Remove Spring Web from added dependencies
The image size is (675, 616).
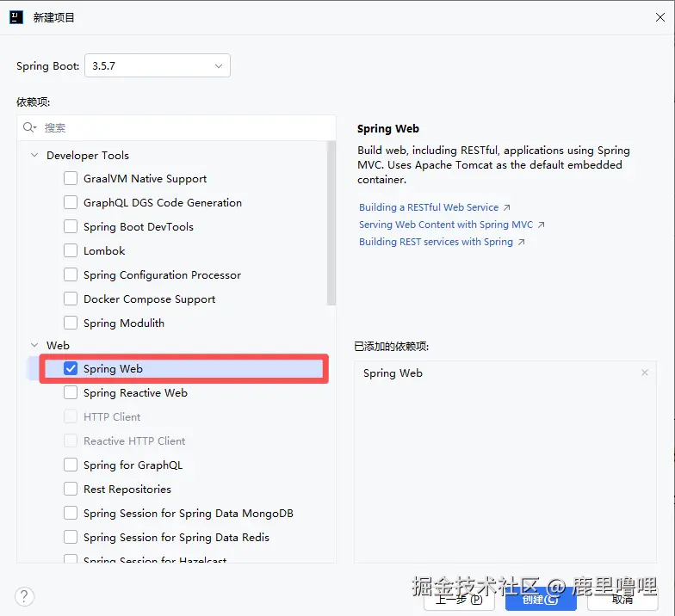point(644,373)
